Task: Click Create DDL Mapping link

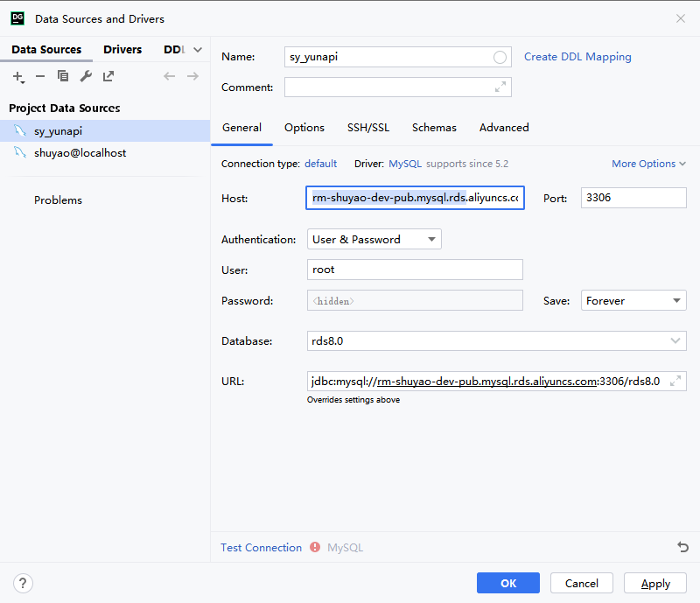Action: click(x=577, y=57)
